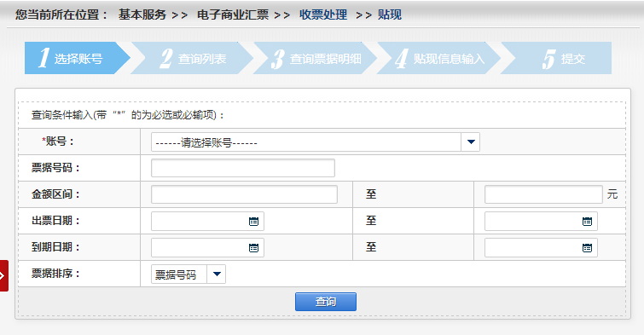
Task: Open calendar for 到期日期 start date
Action: pyautogui.click(x=254, y=247)
